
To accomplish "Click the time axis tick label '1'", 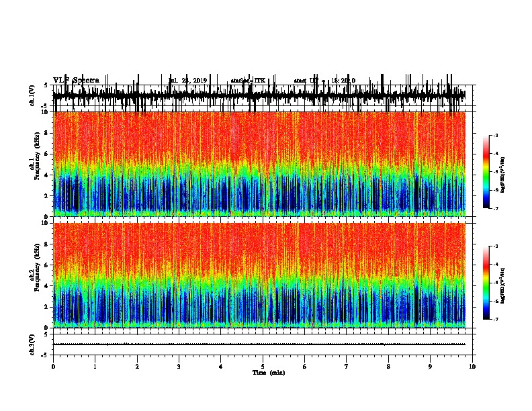I will point(95,367).
